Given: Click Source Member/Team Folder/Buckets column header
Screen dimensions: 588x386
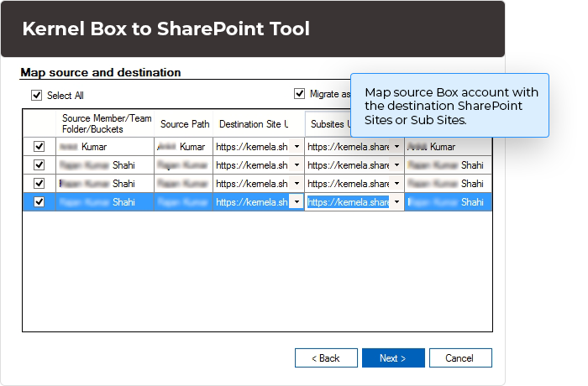Looking at the screenshot, I should 105,123.
